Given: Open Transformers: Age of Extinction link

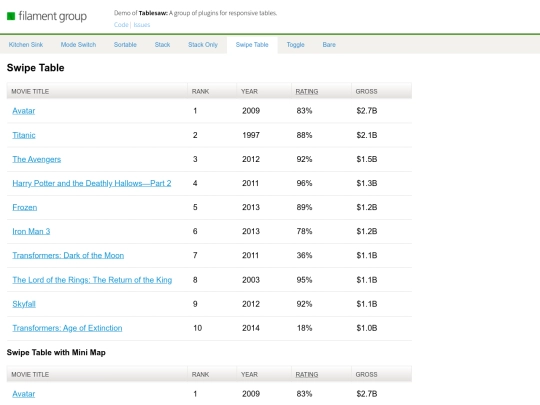Looking at the screenshot, I should pos(67,328).
